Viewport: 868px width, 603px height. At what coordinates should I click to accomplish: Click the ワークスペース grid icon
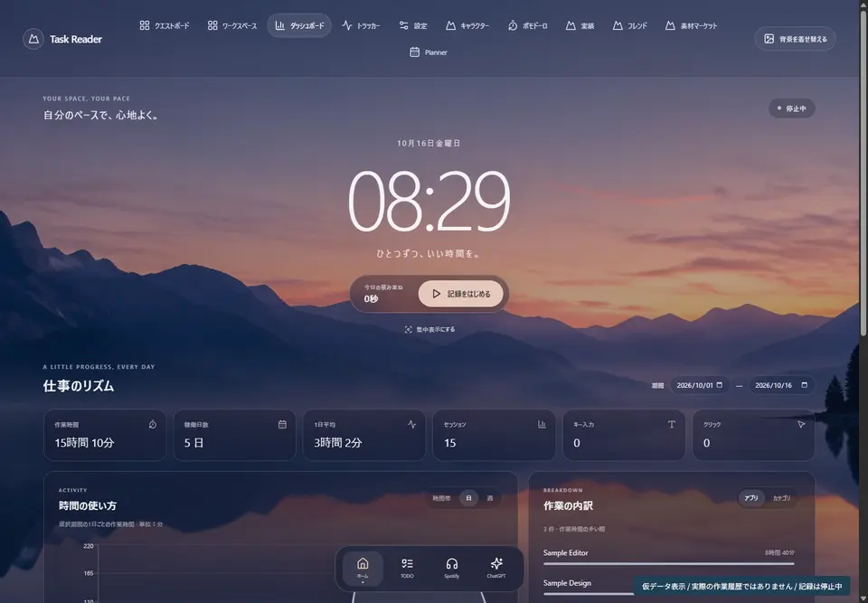212,25
